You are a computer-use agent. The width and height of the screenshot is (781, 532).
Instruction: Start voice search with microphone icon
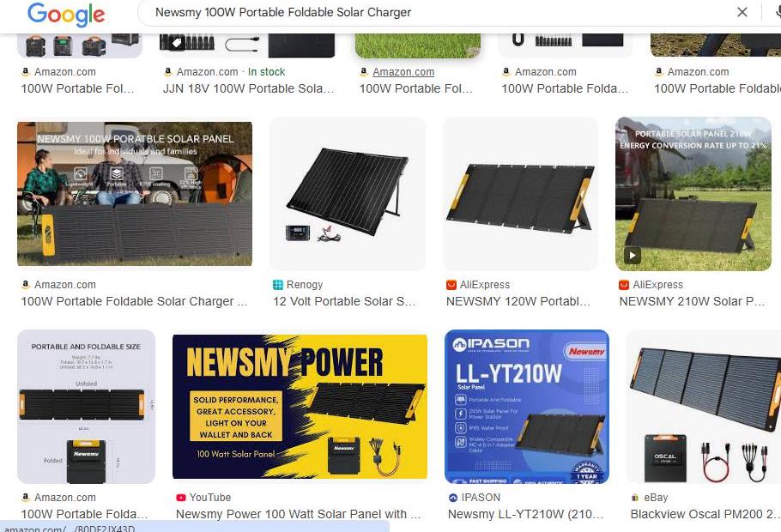(778, 12)
